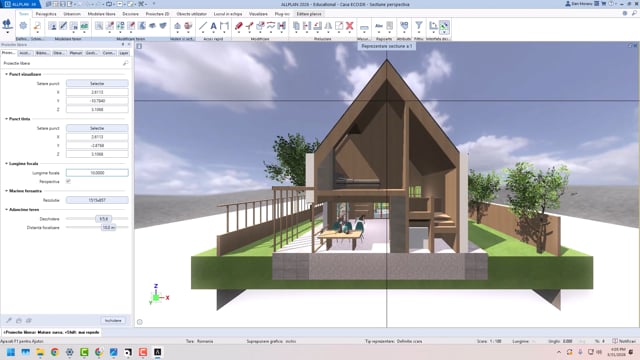Click the pin icon of the Proiectie libera panel
The height and width of the screenshot is (360, 640).
[x=123, y=44]
